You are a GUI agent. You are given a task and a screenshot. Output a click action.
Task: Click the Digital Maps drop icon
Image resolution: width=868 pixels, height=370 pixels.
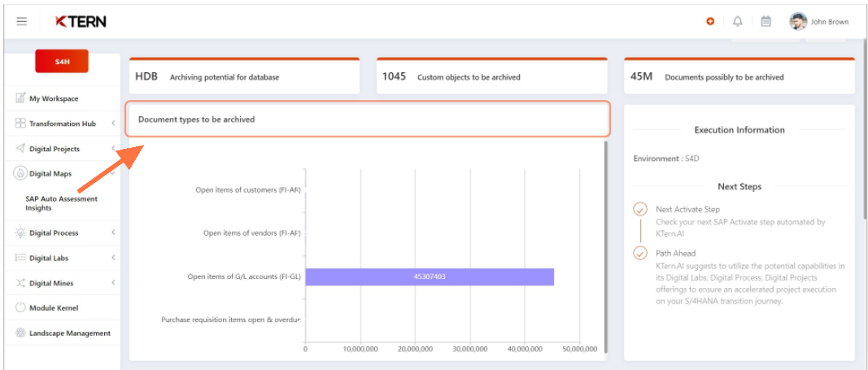(20, 173)
